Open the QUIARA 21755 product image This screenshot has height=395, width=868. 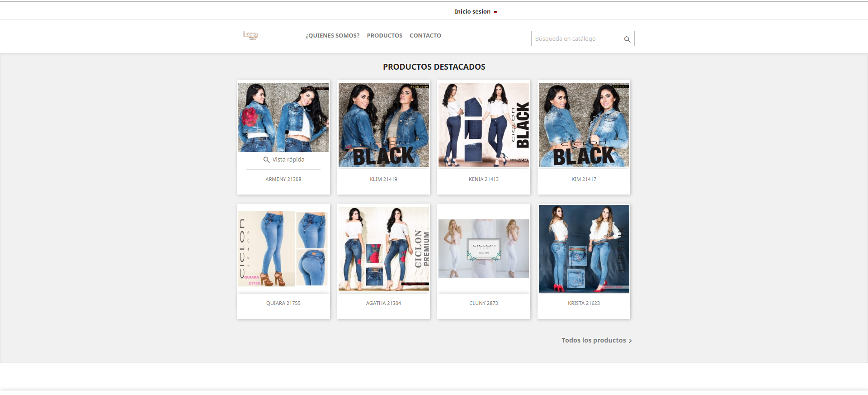283,249
